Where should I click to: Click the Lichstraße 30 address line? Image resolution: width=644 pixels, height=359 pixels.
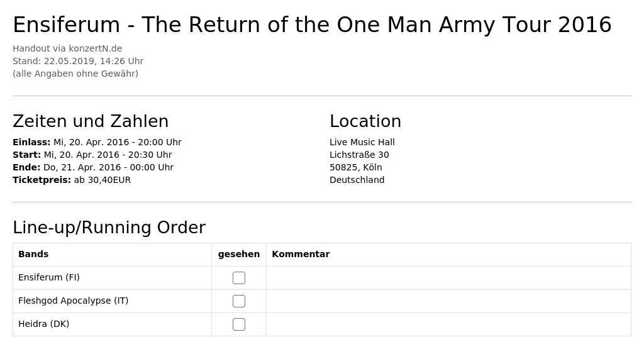(x=359, y=155)
